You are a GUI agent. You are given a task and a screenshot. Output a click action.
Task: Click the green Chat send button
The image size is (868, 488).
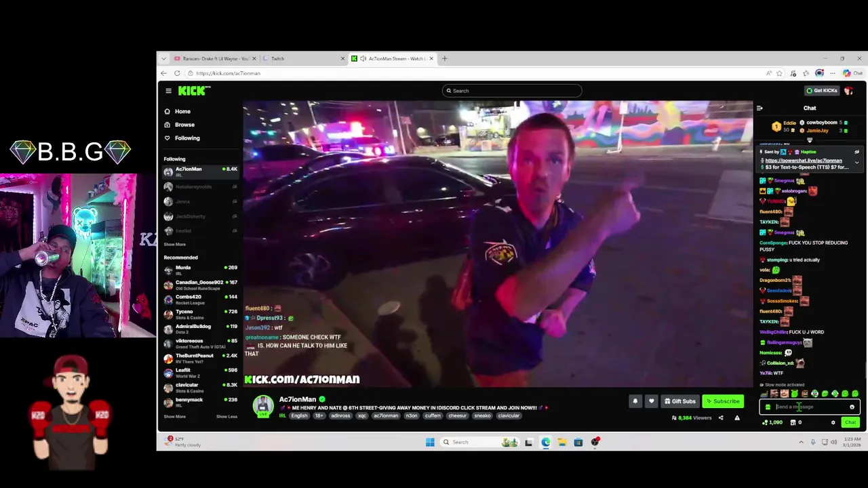coord(850,422)
